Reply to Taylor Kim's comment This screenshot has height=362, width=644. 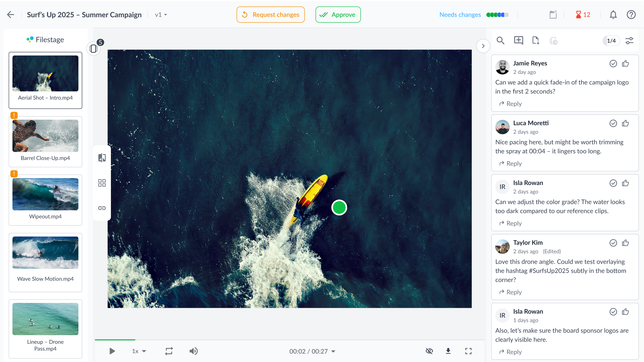(510, 292)
